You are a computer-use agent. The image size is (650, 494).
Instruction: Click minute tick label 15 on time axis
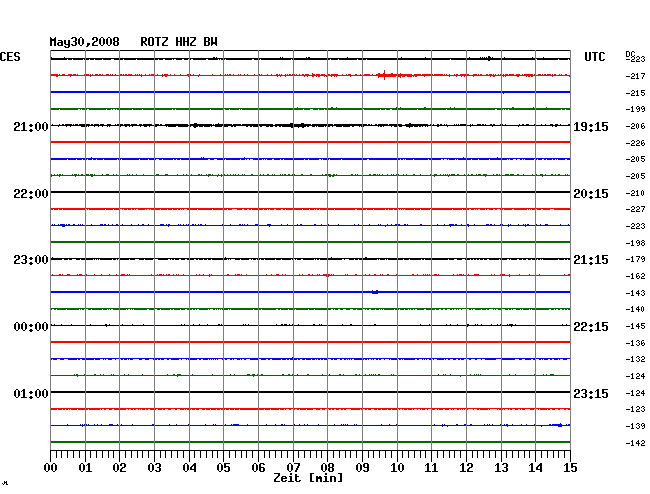tap(570, 468)
